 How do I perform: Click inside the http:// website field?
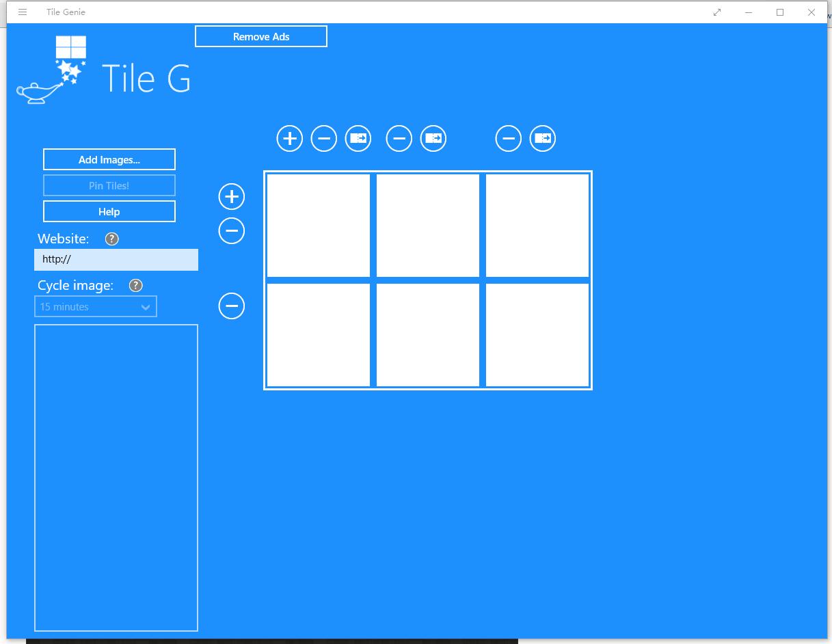coord(116,259)
